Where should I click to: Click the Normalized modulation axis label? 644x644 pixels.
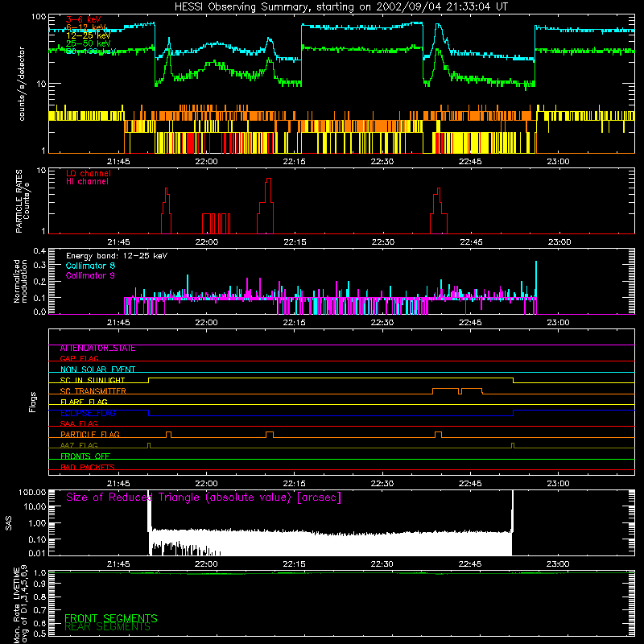tap(20, 281)
